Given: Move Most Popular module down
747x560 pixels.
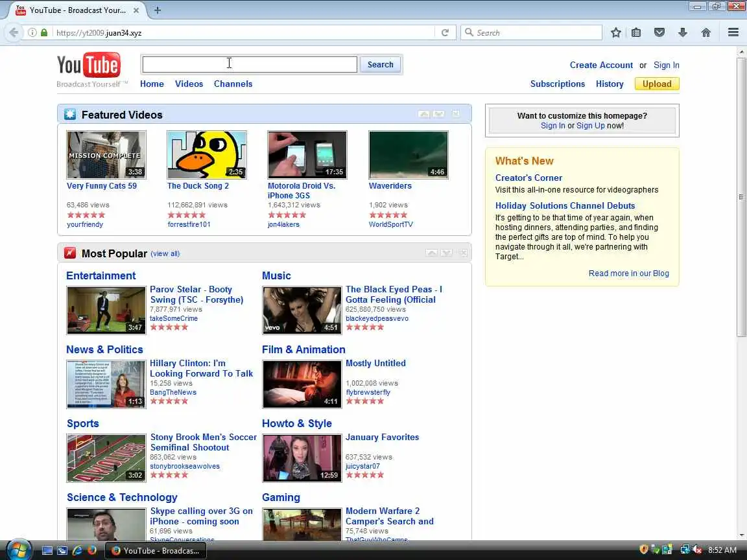Looking at the screenshot, I should [x=446, y=252].
